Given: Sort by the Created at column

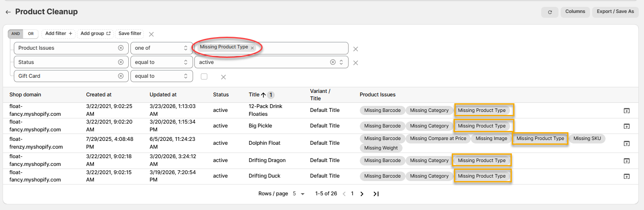Looking at the screenshot, I should click(99, 95).
